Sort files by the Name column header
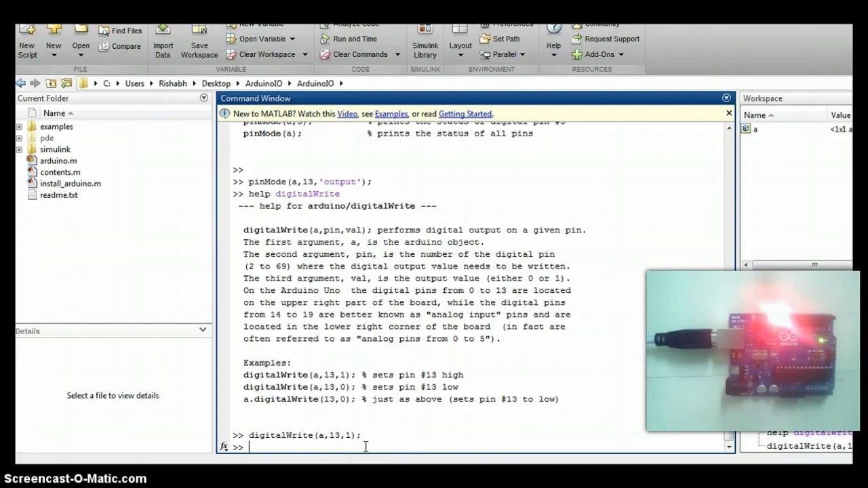 point(58,113)
